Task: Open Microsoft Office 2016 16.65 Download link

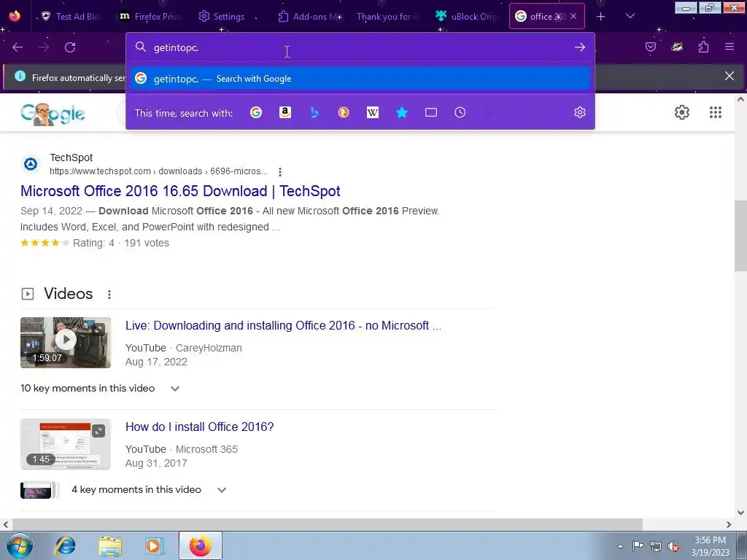Action: coord(180,191)
